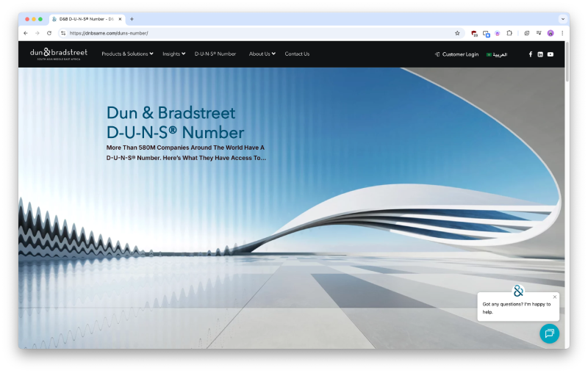Click the 'Dun & Bradstreet D-U-N-S® Number' heading
The width and height of the screenshot is (588, 373).
(175, 123)
